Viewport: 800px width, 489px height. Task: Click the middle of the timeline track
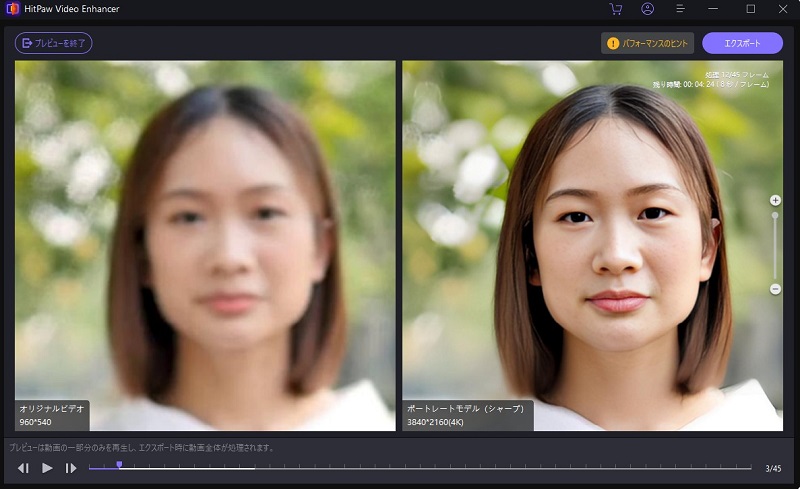(420, 467)
